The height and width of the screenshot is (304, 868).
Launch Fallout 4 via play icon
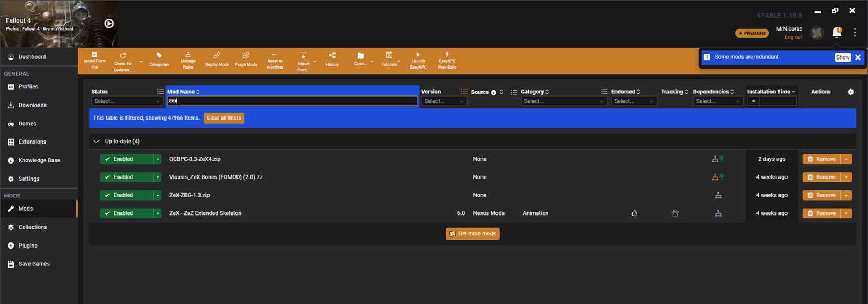pos(109,24)
